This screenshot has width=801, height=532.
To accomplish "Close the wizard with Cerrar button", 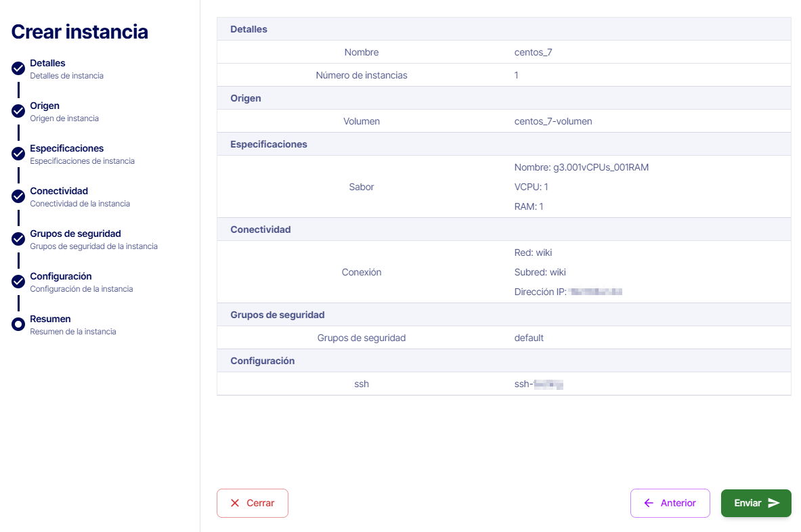I will pyautogui.click(x=253, y=503).
